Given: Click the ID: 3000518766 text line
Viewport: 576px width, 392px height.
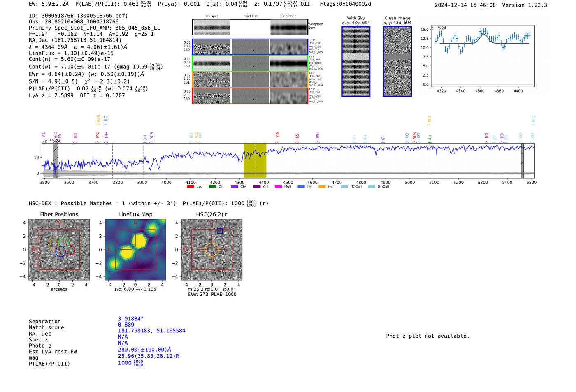Looking at the screenshot, I should tap(78, 16).
